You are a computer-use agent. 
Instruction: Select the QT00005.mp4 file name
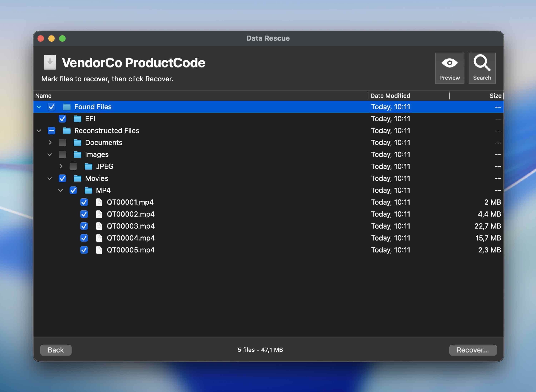coord(131,250)
